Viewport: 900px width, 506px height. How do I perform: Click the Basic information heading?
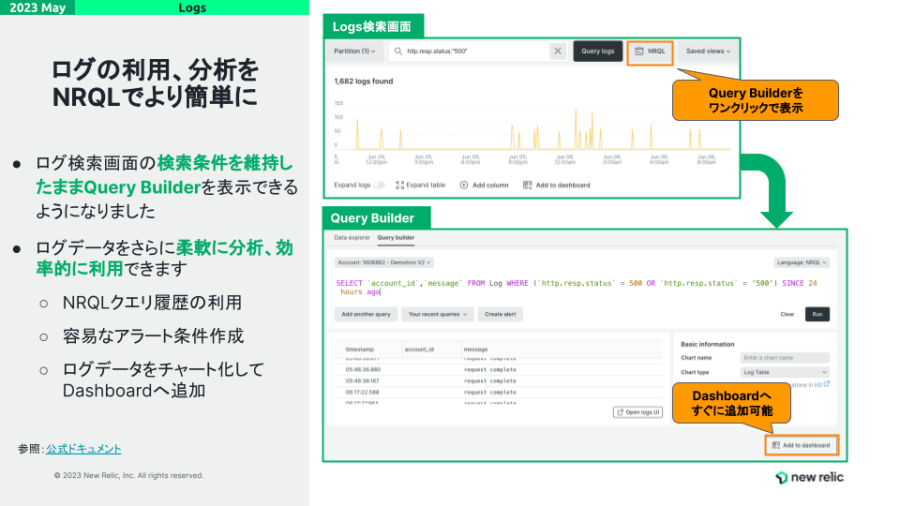(707, 344)
